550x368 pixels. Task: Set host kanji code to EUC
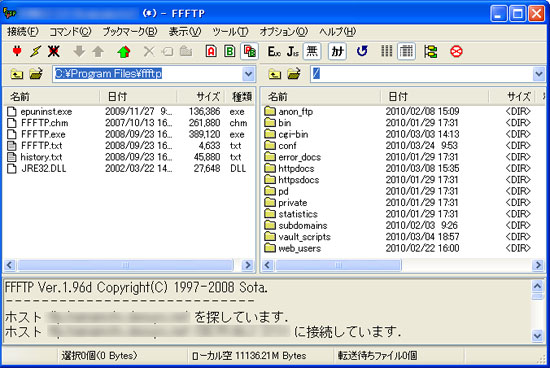tap(274, 52)
